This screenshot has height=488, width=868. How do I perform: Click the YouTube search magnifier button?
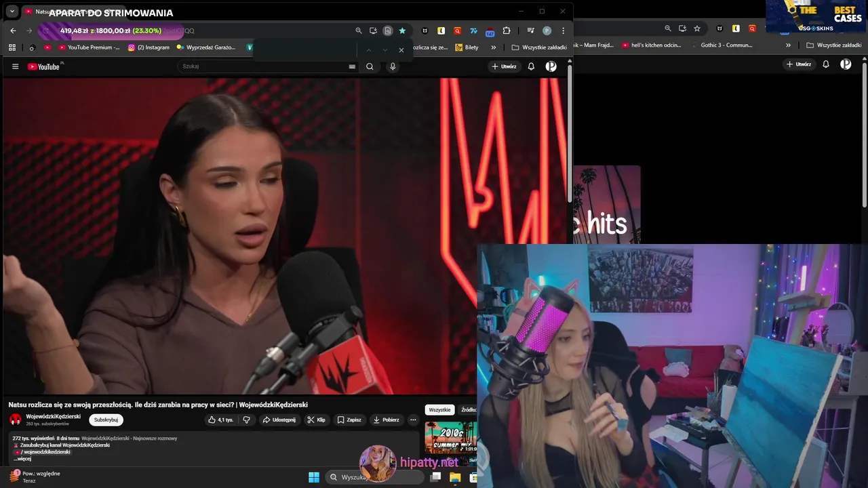(370, 66)
